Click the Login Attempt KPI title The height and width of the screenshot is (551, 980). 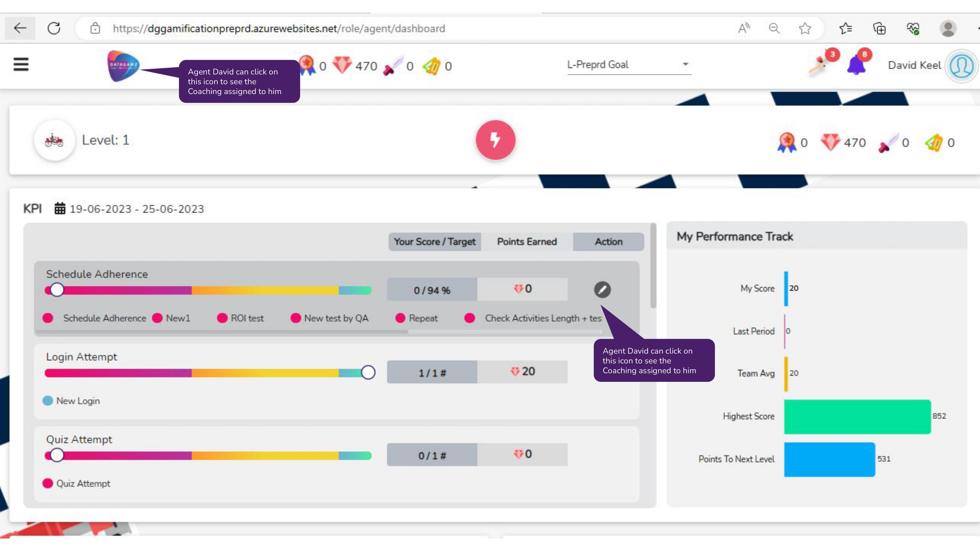81,357
